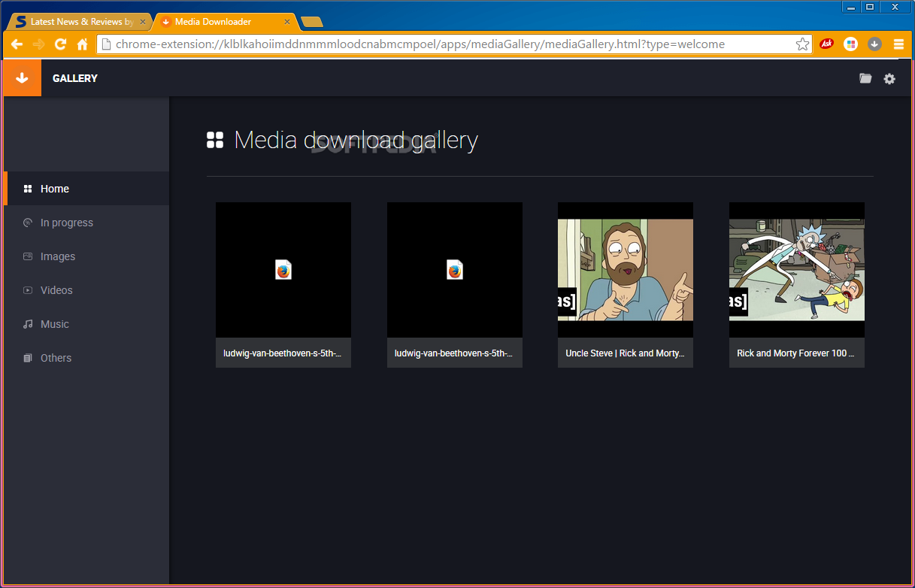
Task: Select In progress in the sidebar
Action: [86, 223]
